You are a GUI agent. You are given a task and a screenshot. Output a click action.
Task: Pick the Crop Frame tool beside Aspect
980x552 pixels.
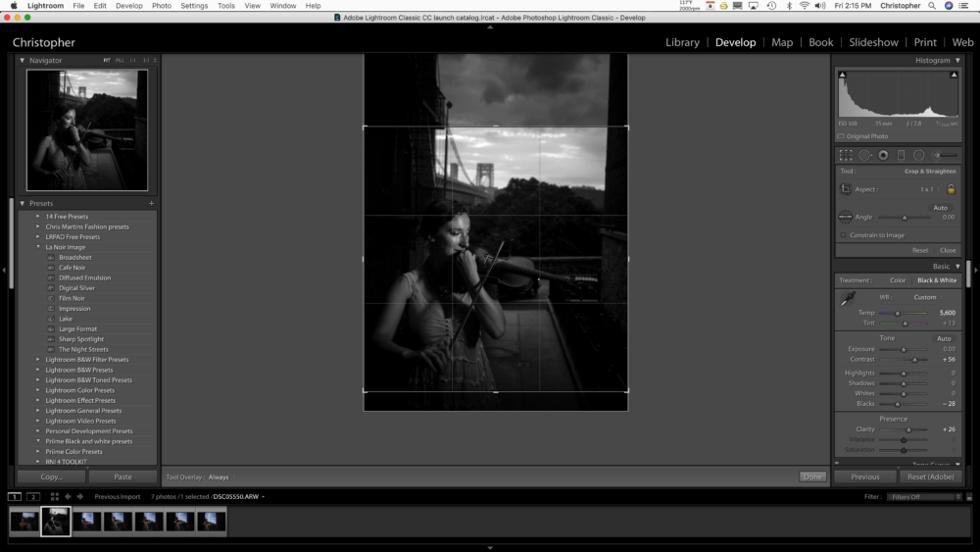click(846, 189)
